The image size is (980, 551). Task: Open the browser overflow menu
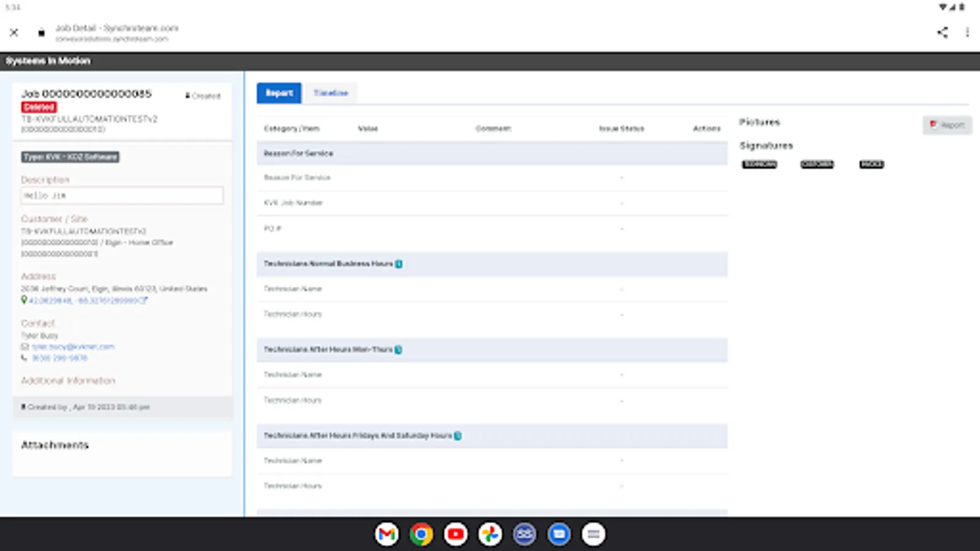967,32
